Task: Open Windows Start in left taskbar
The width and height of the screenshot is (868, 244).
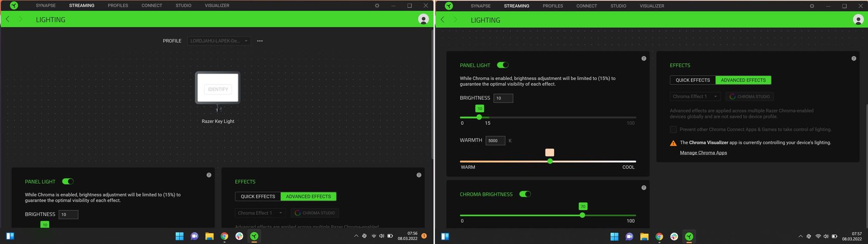Action: point(179,236)
